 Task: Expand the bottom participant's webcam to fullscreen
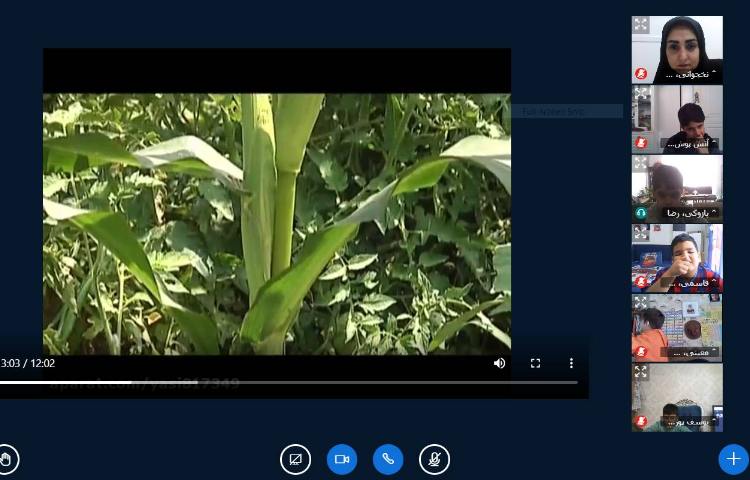tap(641, 372)
